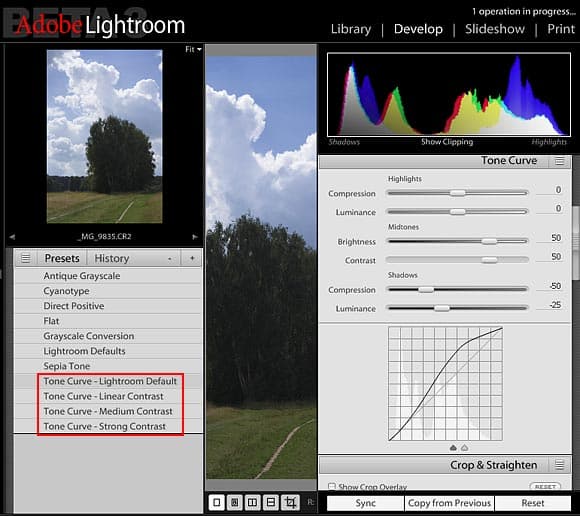The width and height of the screenshot is (580, 516).
Task: Click the Midtones Contrast value 50
Action: coord(556,257)
